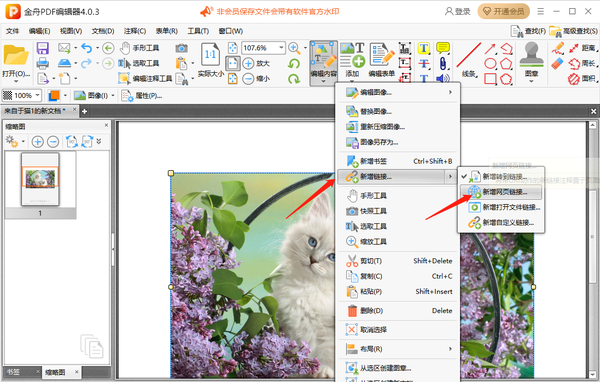Click the blue Undo arrow

click(x=87, y=48)
